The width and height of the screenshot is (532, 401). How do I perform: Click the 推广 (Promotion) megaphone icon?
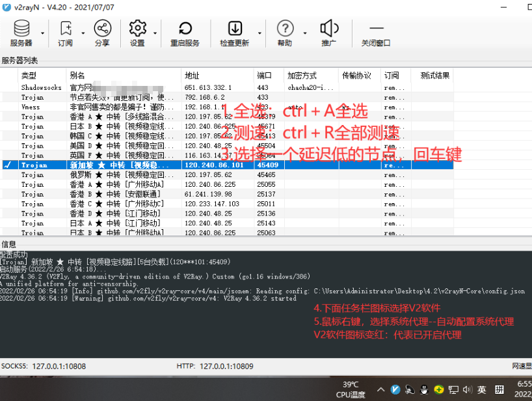329,33
